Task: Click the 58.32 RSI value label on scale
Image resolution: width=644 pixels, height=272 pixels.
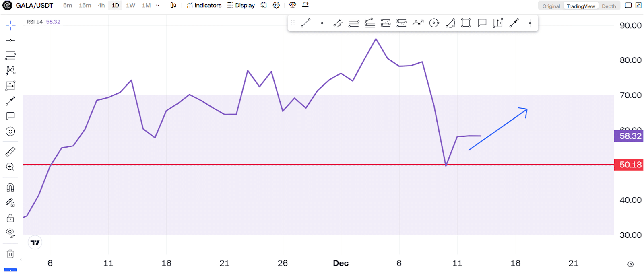Action: pos(629,136)
